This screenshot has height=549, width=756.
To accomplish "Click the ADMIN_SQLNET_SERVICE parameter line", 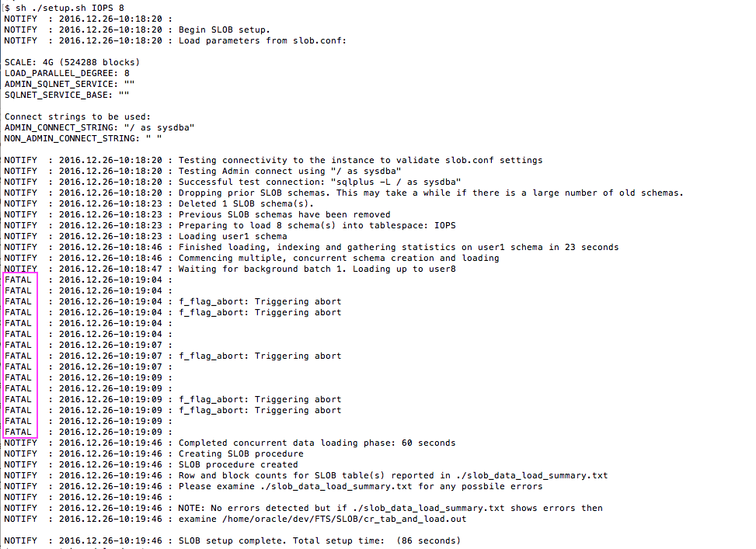I will (70, 84).
